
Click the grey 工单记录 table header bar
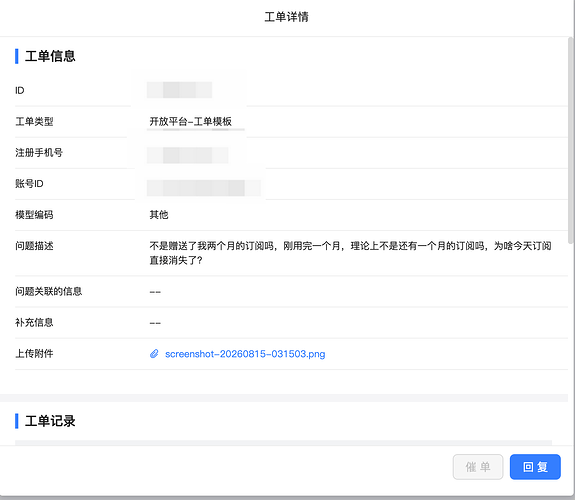283,443
